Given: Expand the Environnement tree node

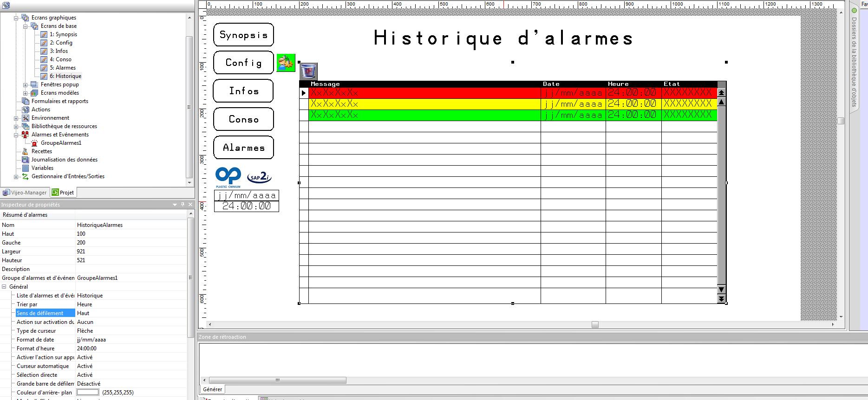Looking at the screenshot, I should pos(16,118).
